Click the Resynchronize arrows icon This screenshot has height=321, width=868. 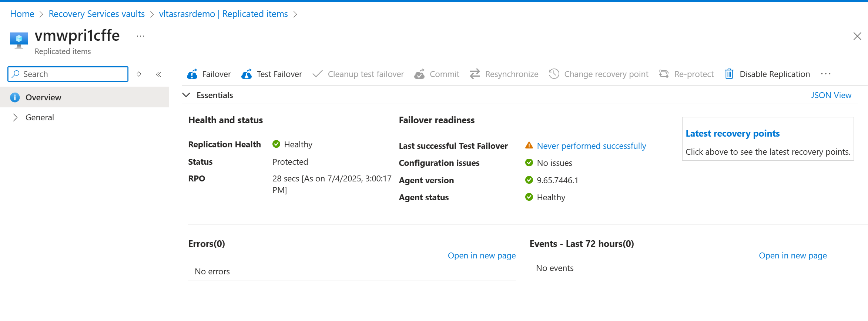click(475, 74)
